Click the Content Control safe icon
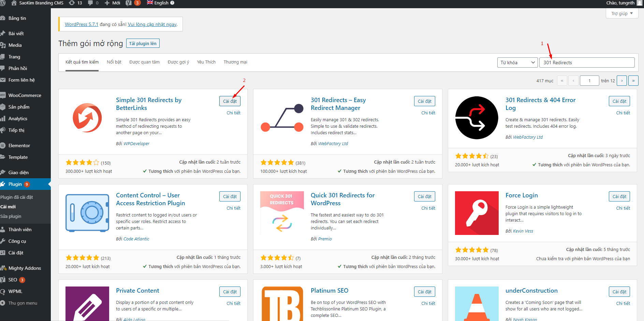644x321 pixels. click(87, 213)
